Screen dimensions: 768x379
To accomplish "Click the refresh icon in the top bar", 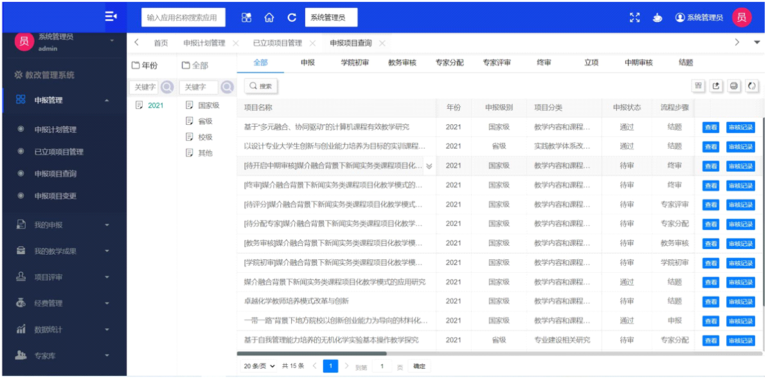I will point(292,18).
